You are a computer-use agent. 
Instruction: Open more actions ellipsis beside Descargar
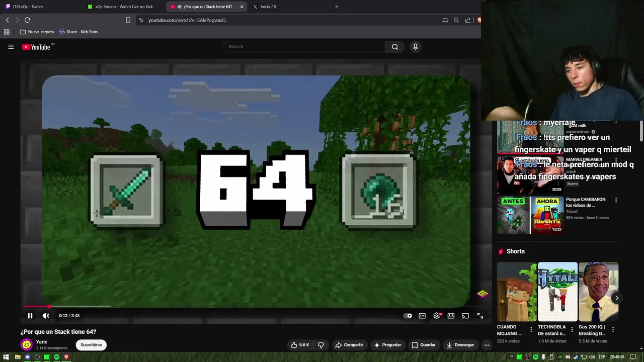pyautogui.click(x=487, y=345)
